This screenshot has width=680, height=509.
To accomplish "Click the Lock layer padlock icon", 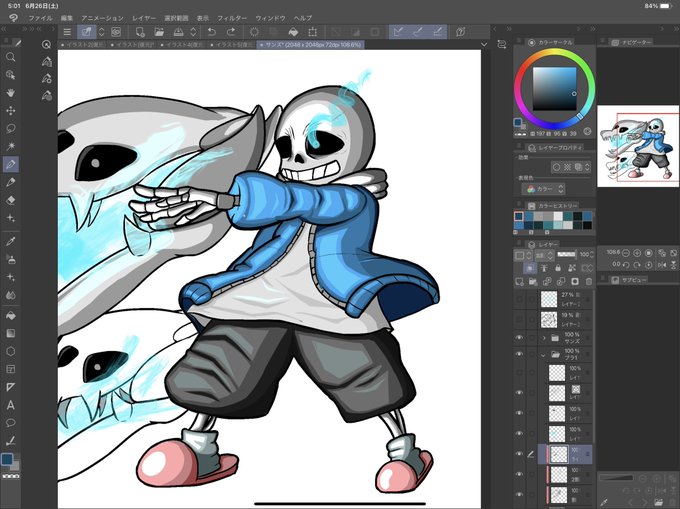I will [558, 268].
